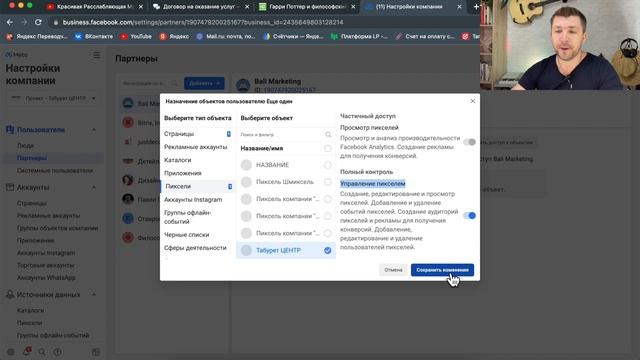Viewport: 640px width, 360px height.
Task: Open Счётчики Яндекс bookmark
Action: point(293,36)
